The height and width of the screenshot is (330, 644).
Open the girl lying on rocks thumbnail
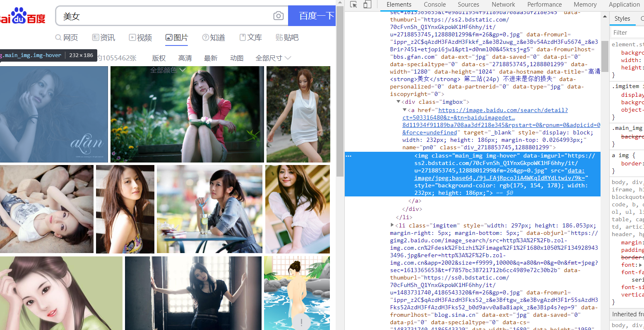click(47, 209)
